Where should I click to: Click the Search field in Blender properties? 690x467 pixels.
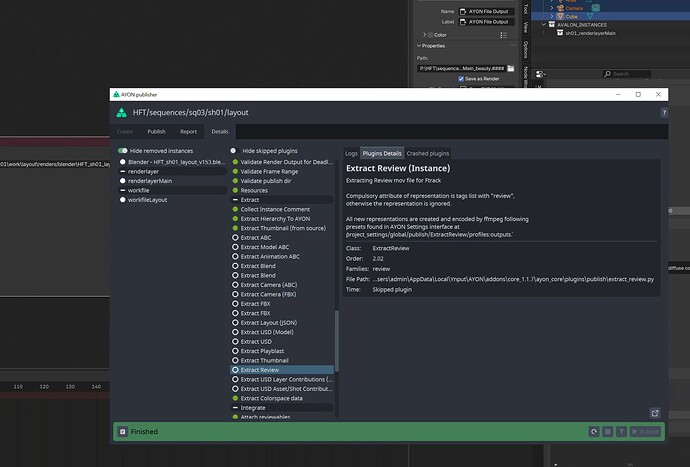coord(627,74)
